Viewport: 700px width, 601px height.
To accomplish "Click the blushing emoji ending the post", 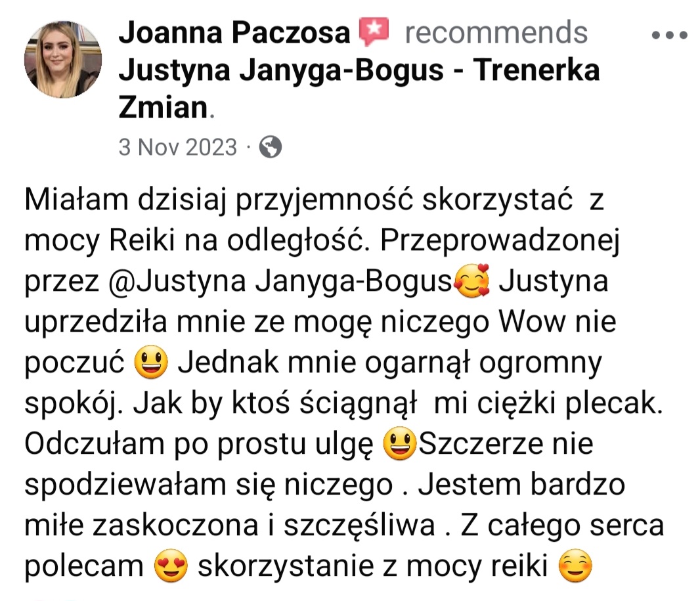I will (575, 566).
